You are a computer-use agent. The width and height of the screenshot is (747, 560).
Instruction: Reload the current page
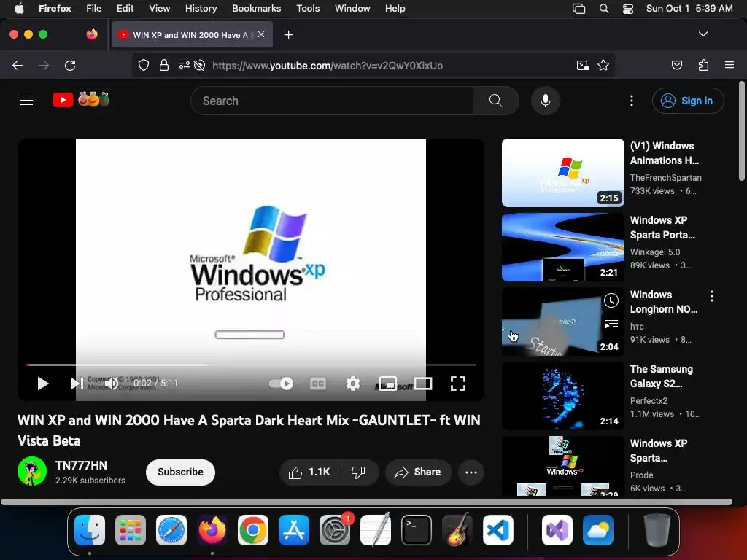tap(70, 65)
